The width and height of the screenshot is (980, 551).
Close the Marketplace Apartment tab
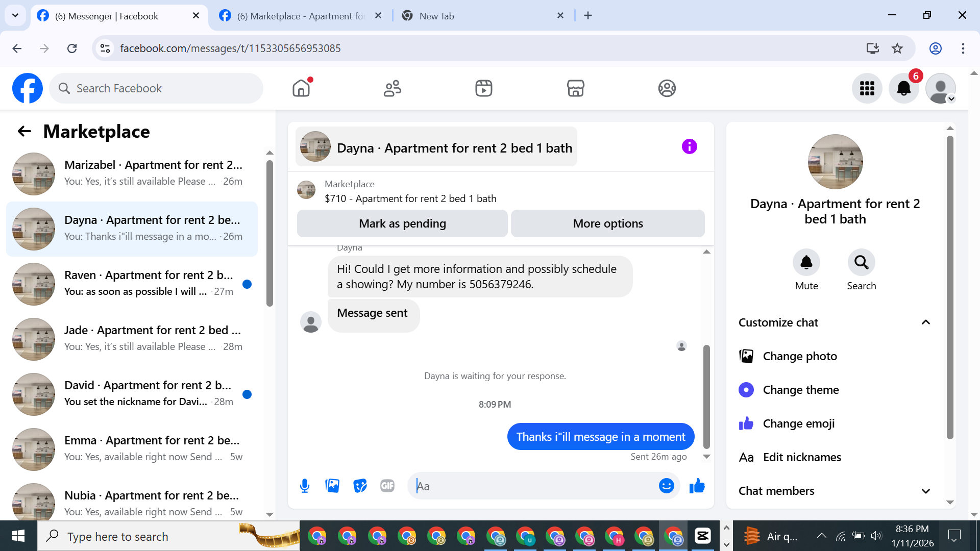pyautogui.click(x=378, y=16)
